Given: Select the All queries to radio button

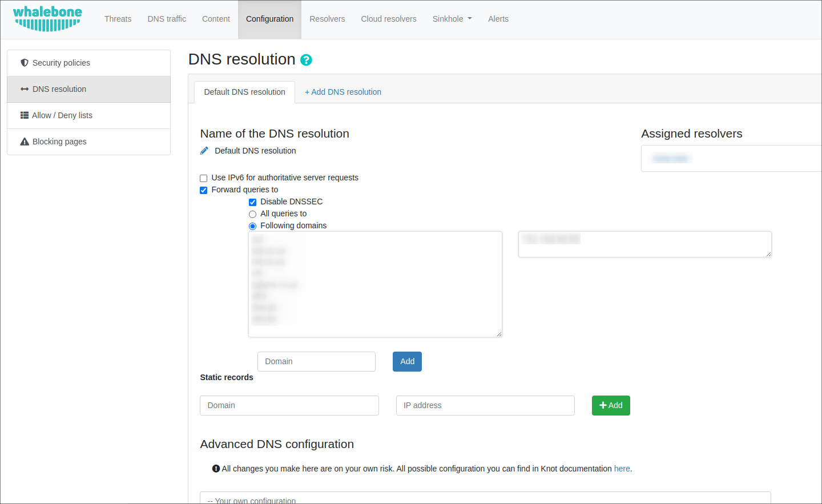Looking at the screenshot, I should pyautogui.click(x=252, y=214).
